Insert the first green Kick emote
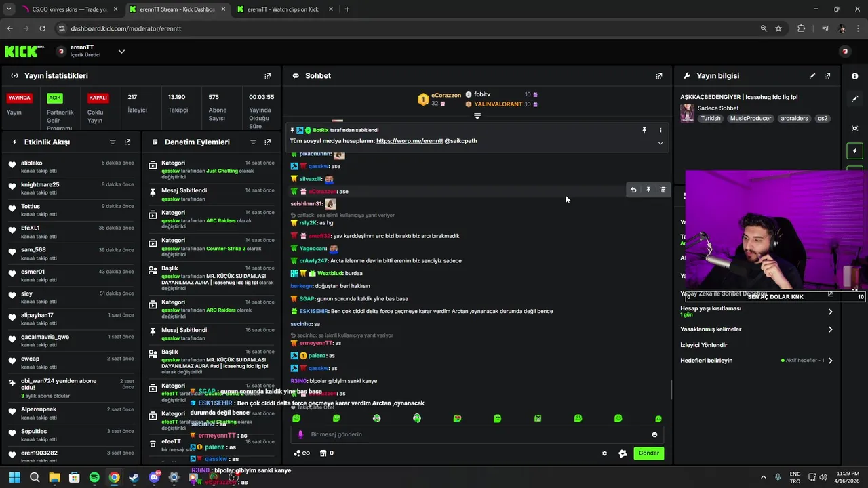Viewport: 868px width, 488px height. coord(296,419)
